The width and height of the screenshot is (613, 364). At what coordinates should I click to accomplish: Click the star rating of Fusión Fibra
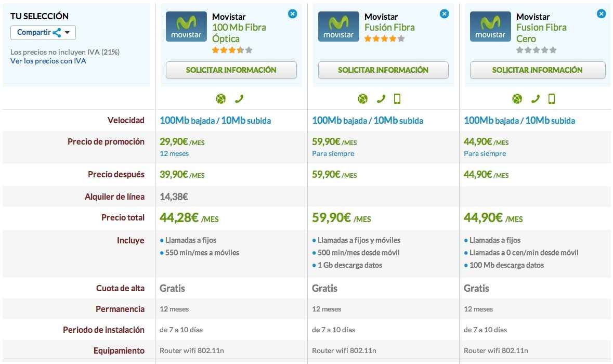384,38
